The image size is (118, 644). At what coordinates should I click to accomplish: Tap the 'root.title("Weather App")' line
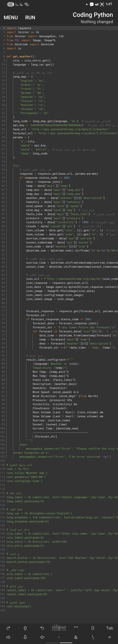(27, 473)
